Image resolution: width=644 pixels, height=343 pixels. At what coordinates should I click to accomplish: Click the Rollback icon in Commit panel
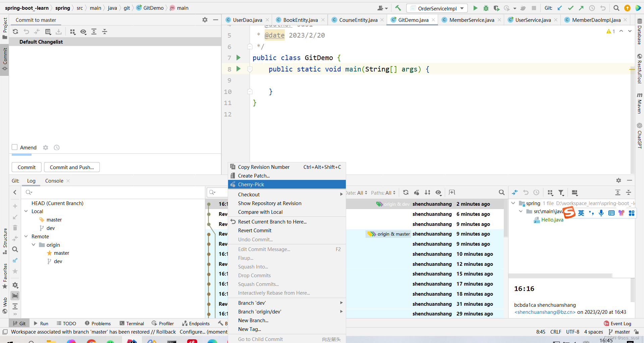[x=26, y=32]
